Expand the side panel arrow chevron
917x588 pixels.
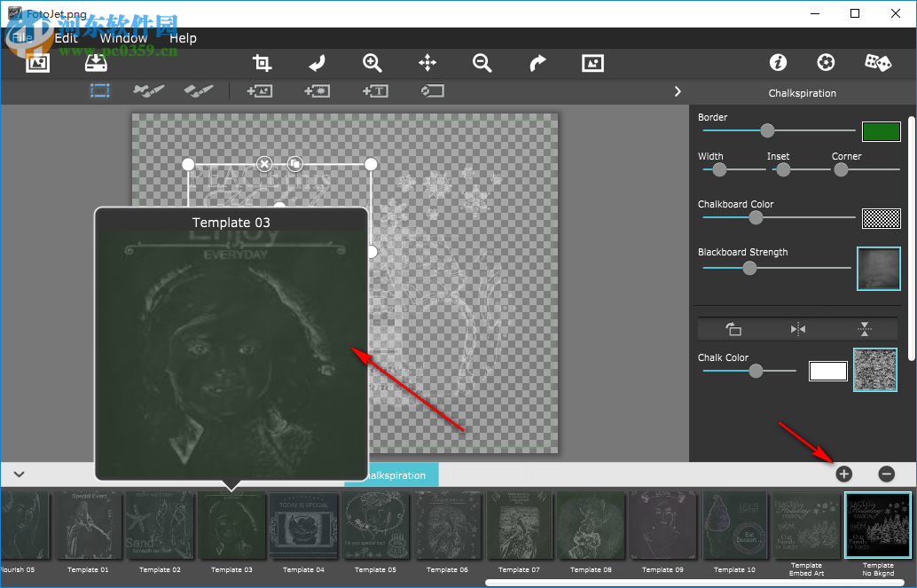(x=678, y=91)
